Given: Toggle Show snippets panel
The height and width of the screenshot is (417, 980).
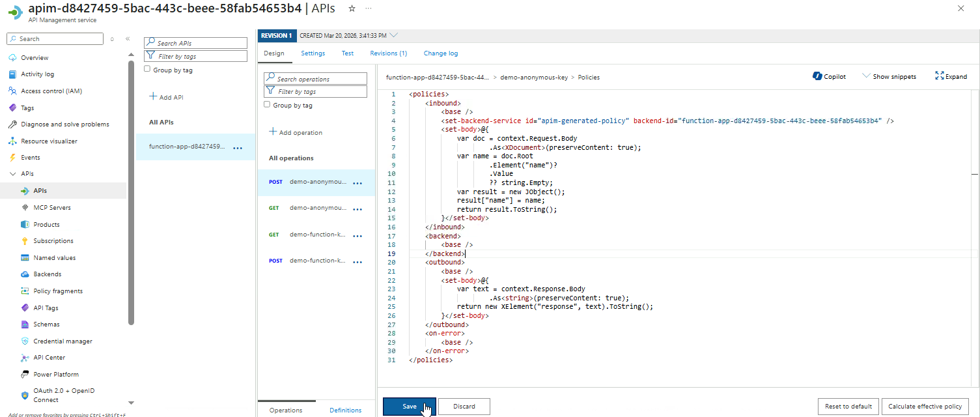Looking at the screenshot, I should tap(889, 76).
